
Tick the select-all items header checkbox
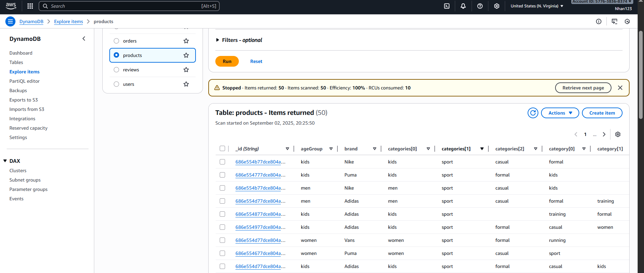(222, 149)
